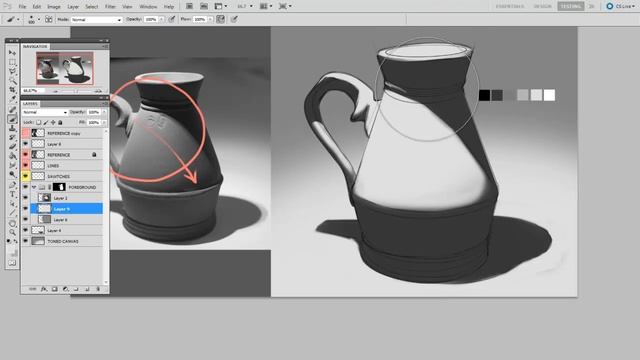
Task: Open the Image menu
Action: tap(54, 7)
